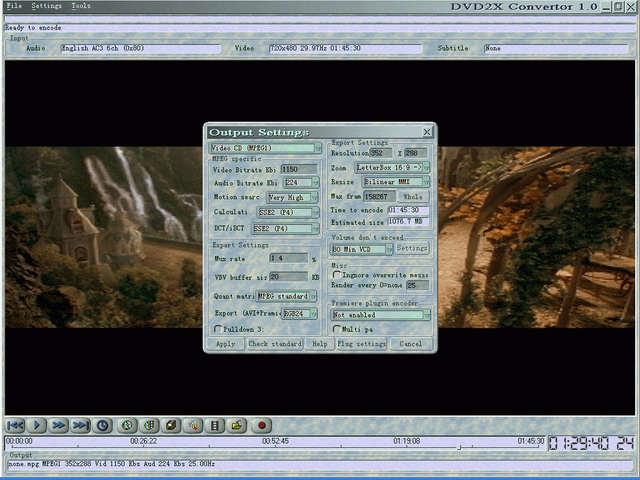Viewport: 640px width, 480px height.
Task: Click the film strip icon
Action: click(215, 426)
